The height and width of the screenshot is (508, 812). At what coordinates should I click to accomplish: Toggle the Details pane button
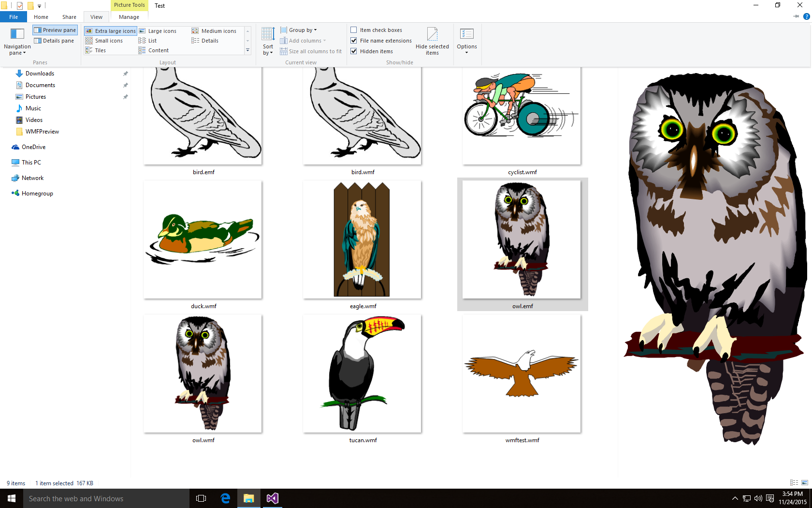click(x=54, y=41)
